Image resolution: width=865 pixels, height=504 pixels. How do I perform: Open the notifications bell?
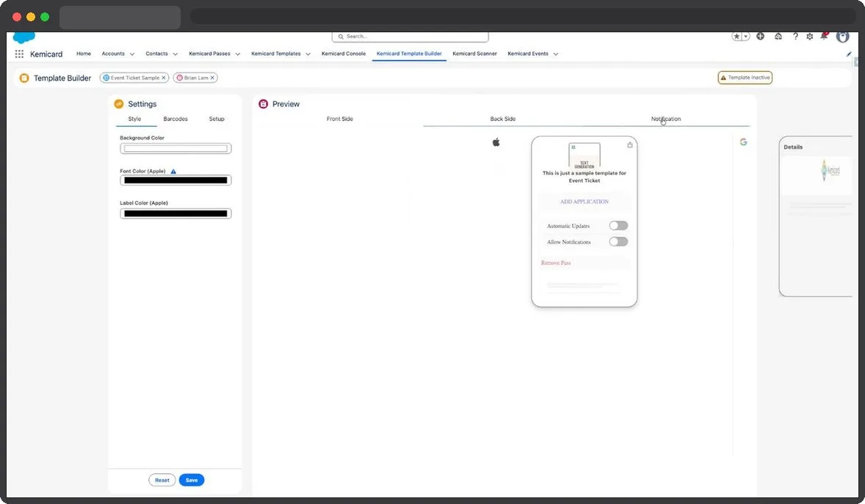click(824, 36)
